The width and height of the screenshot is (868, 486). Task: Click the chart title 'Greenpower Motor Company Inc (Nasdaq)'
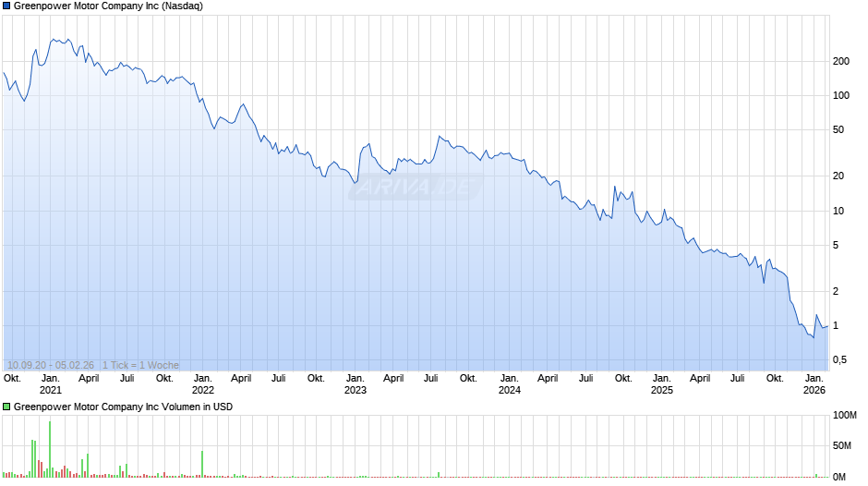click(x=108, y=6)
